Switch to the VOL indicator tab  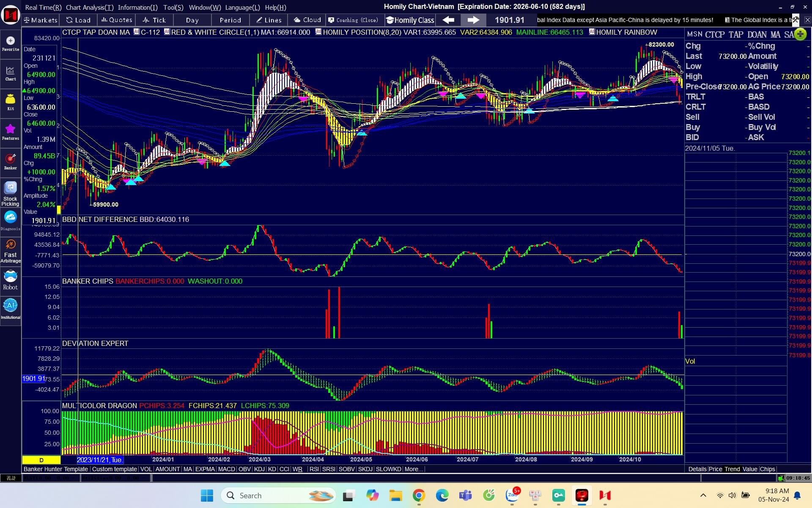pyautogui.click(x=146, y=469)
